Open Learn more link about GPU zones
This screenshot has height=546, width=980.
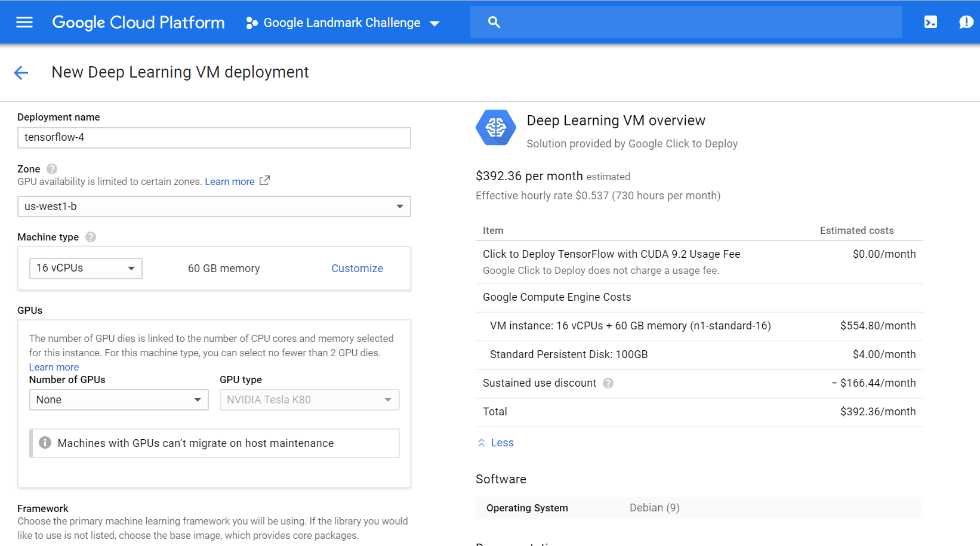230,181
